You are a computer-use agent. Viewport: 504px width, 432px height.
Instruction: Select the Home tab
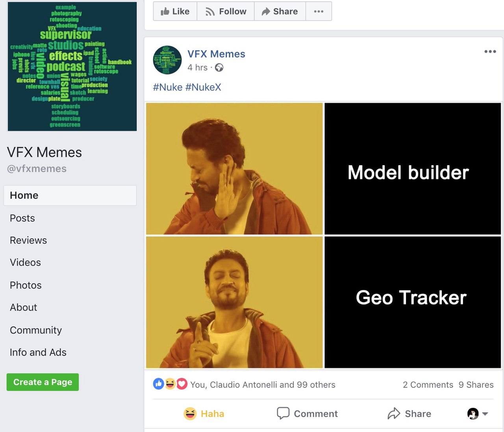pyautogui.click(x=70, y=196)
